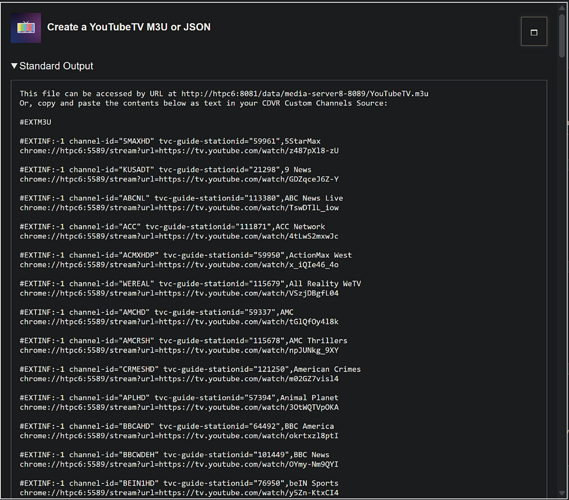
Task: Click the scrollbar up arrow
Action: tap(562, 8)
